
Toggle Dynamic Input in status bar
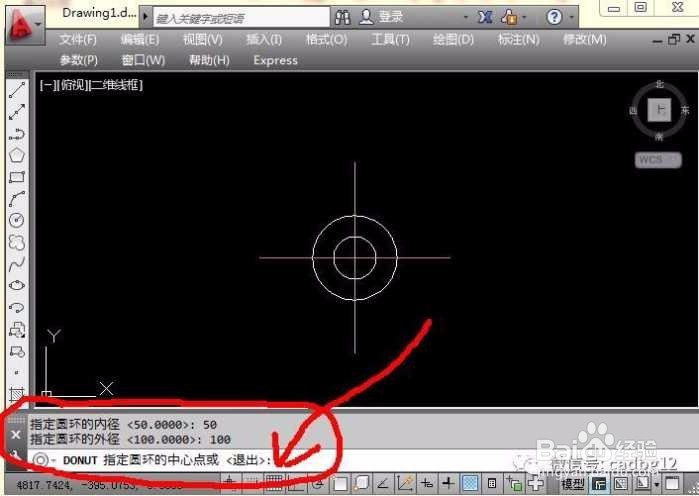(427, 483)
